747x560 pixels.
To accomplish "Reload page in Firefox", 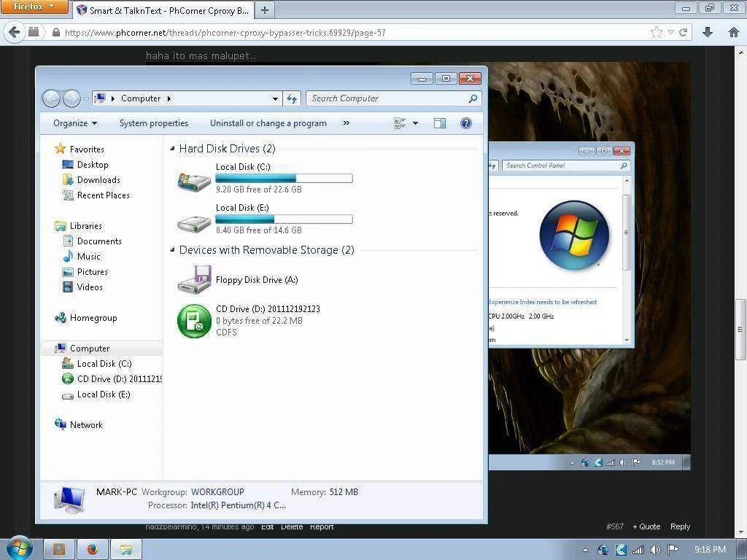I will coord(683,32).
